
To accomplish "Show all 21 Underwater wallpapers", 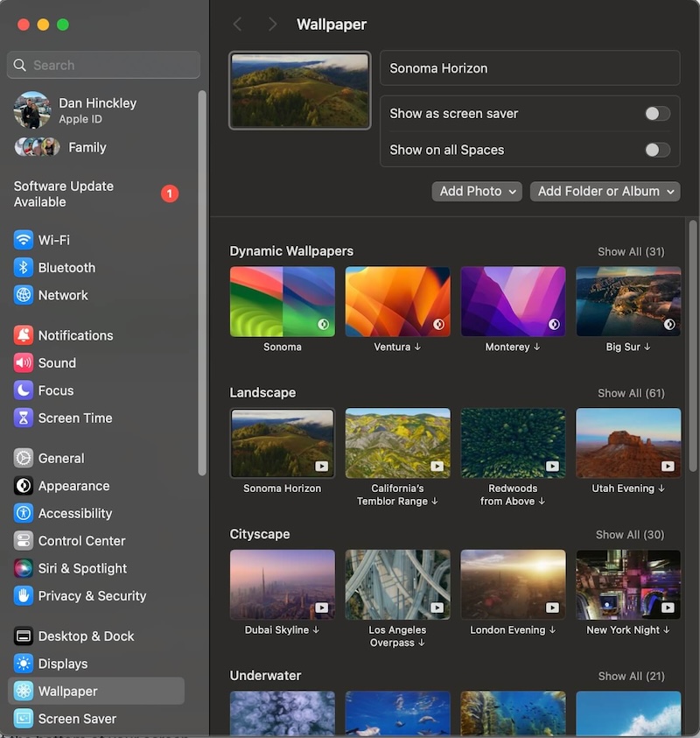I will (x=631, y=677).
